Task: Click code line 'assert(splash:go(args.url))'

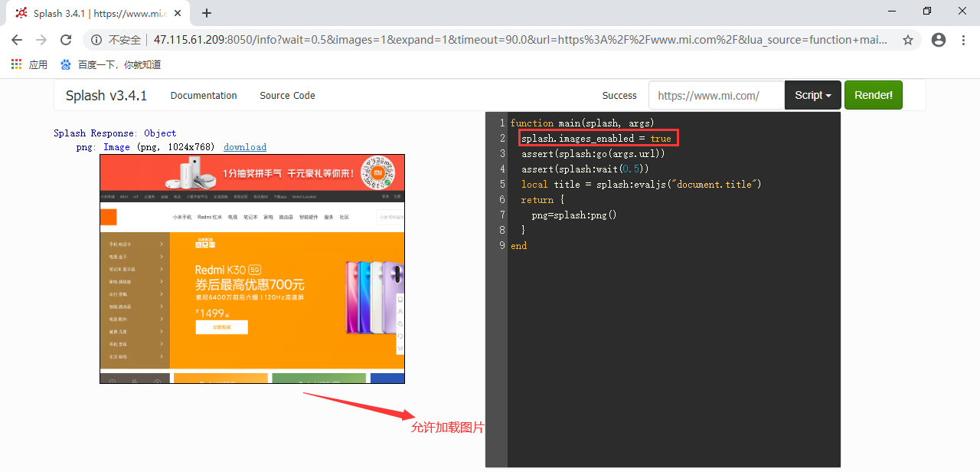Action: (593, 154)
